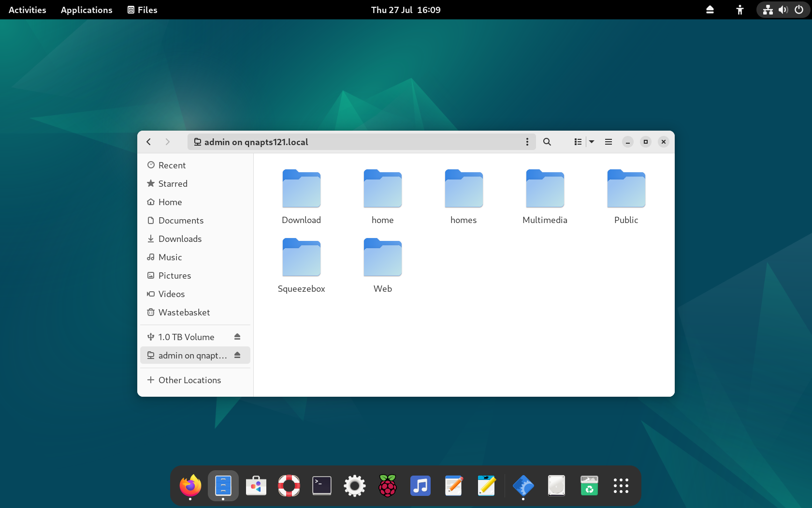Open the Applications menu
Screen dimensions: 812x508
(87, 10)
